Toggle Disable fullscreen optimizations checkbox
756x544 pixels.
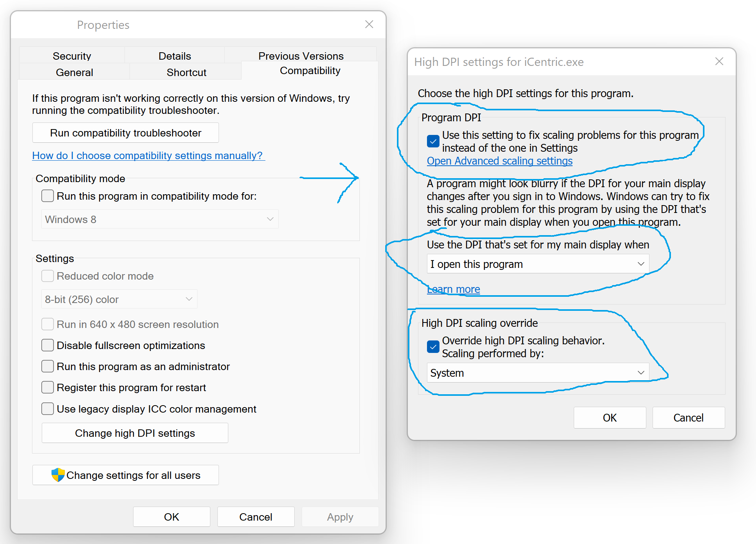coord(48,345)
